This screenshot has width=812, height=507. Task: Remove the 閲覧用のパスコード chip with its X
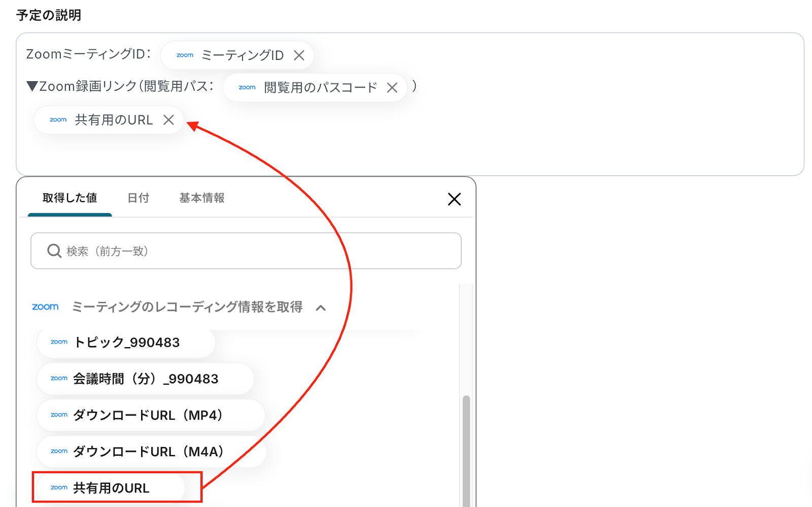point(392,88)
